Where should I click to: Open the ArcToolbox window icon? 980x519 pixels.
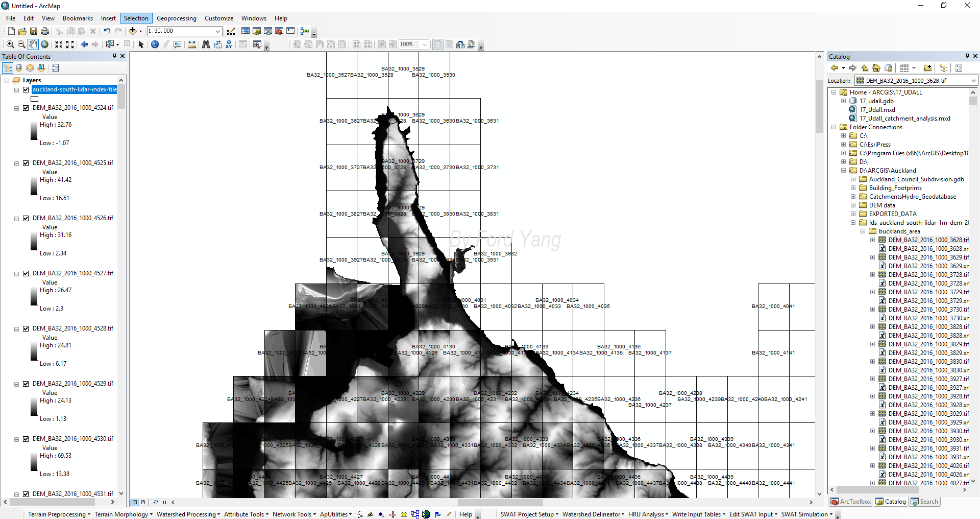click(279, 31)
